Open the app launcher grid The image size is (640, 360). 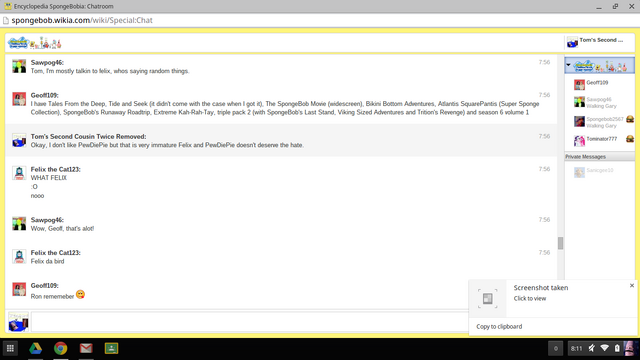click(10, 348)
